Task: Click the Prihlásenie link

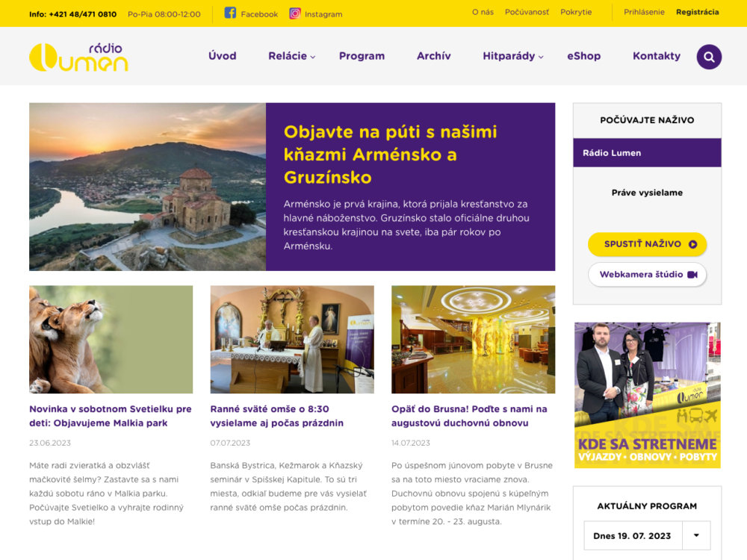Action: click(644, 13)
